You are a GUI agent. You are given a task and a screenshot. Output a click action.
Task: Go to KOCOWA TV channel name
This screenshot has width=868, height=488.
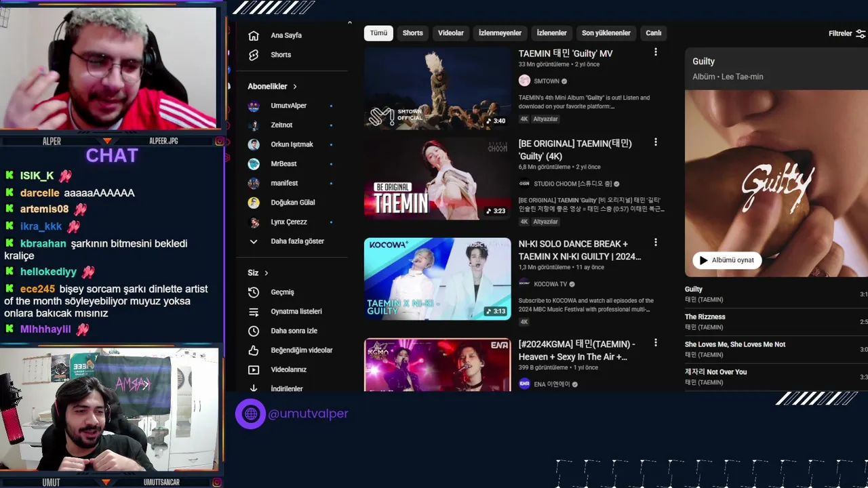tap(551, 284)
